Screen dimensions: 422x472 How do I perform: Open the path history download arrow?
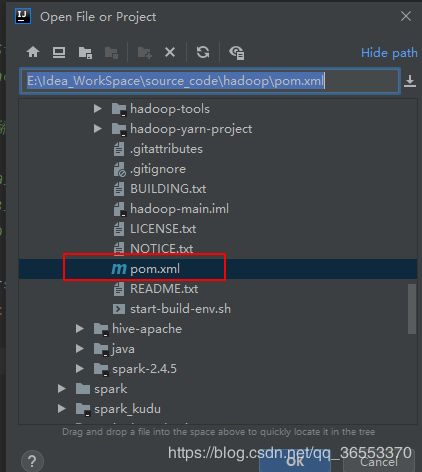pyautogui.click(x=410, y=81)
